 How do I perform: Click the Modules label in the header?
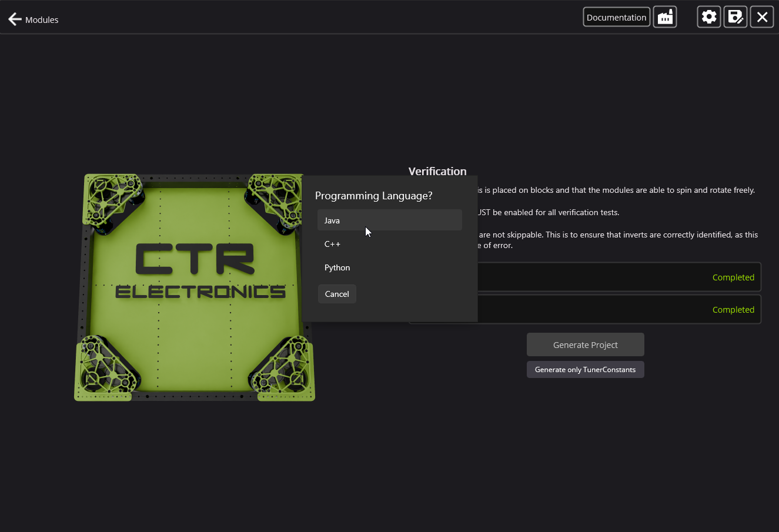coord(42,19)
